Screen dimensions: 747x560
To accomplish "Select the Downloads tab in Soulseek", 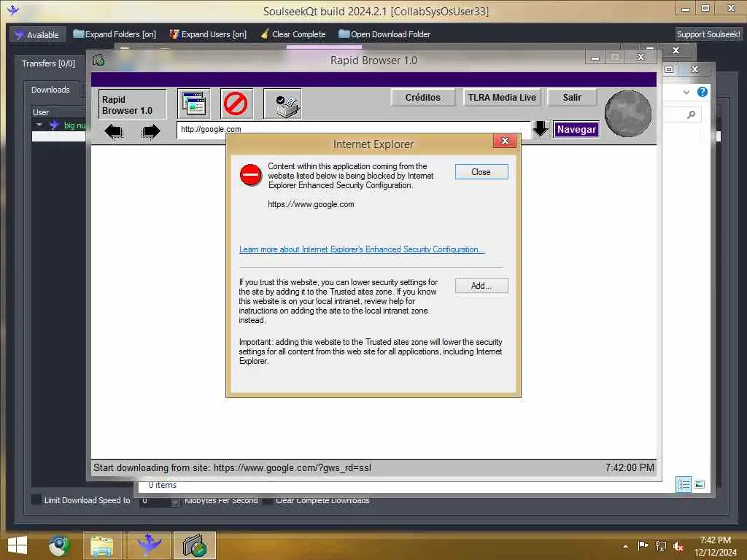I will [x=50, y=90].
